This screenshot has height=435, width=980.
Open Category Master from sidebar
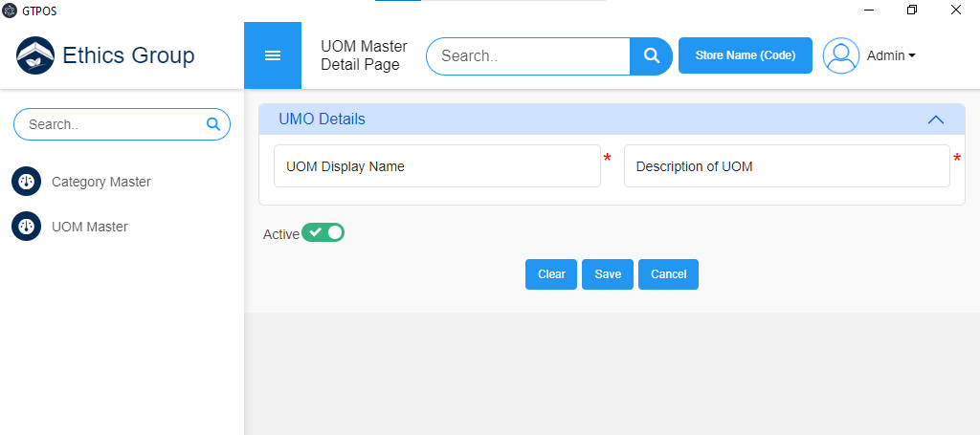pyautogui.click(x=100, y=182)
